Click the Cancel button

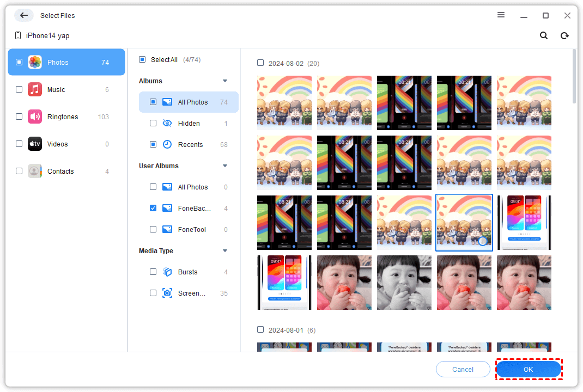coord(463,369)
